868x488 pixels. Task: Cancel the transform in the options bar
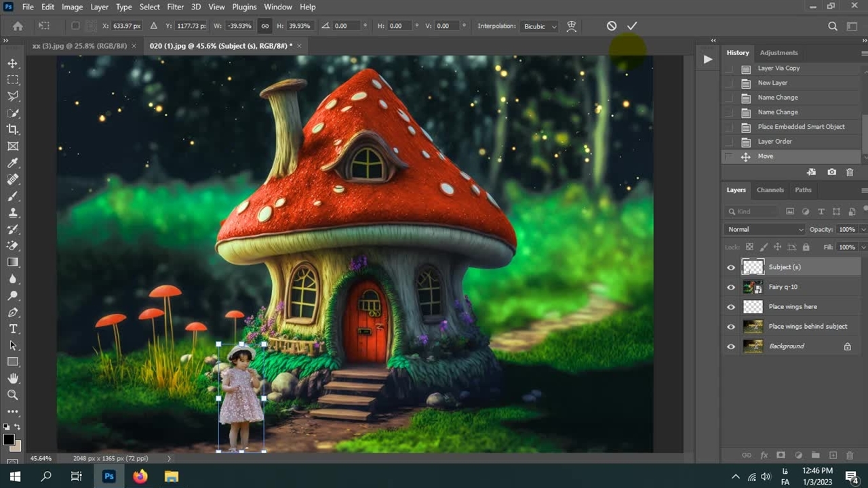click(x=612, y=26)
